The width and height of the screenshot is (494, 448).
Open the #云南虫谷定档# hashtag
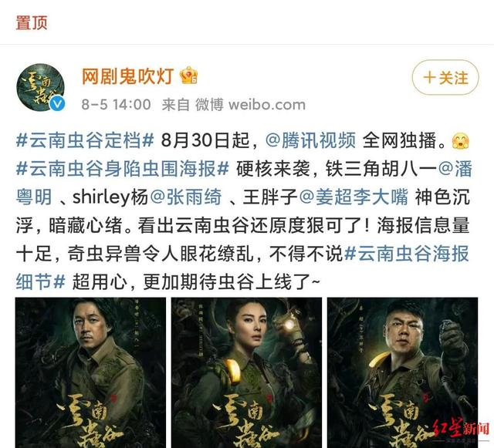[85, 140]
